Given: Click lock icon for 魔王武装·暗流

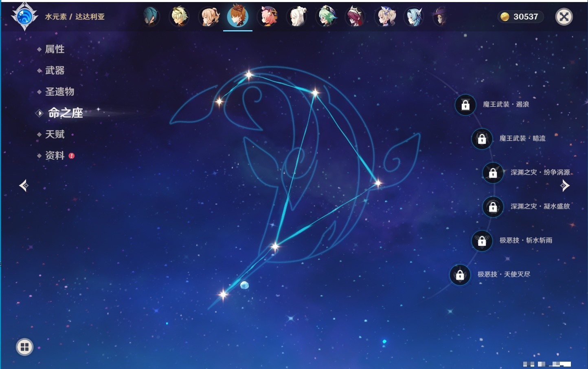Looking at the screenshot, I should tap(482, 139).
